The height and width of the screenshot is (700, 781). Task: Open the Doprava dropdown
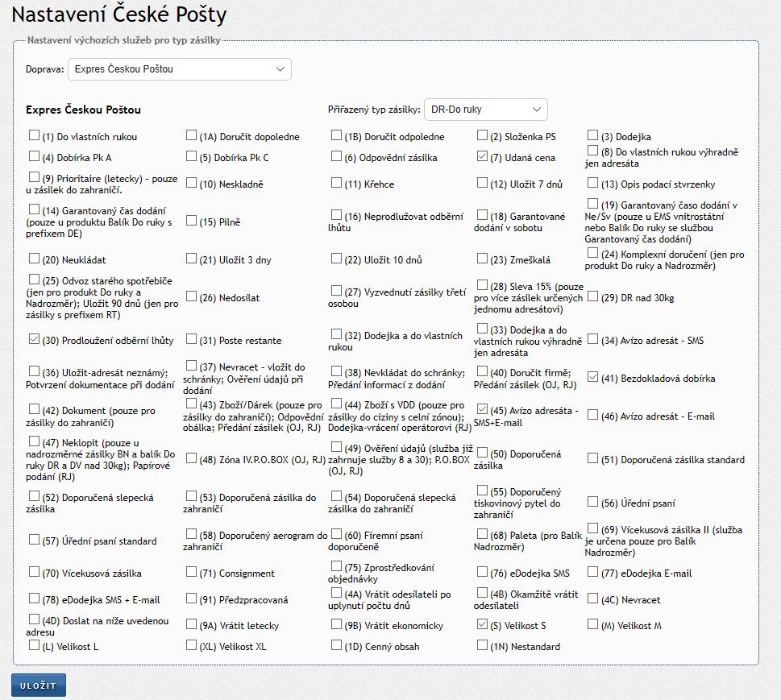click(179, 69)
